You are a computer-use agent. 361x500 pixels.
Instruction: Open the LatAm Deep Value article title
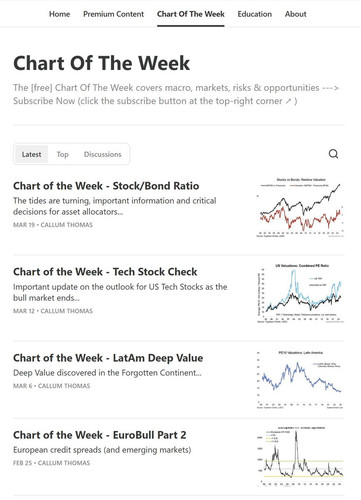[x=108, y=358]
